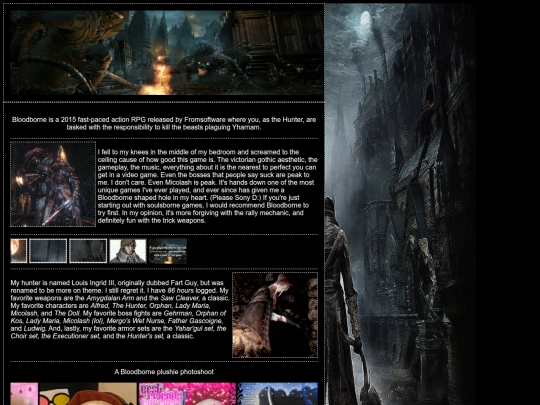Click the moon stamp thumbnail
Viewport: 540px width, 405px height.
(19, 251)
